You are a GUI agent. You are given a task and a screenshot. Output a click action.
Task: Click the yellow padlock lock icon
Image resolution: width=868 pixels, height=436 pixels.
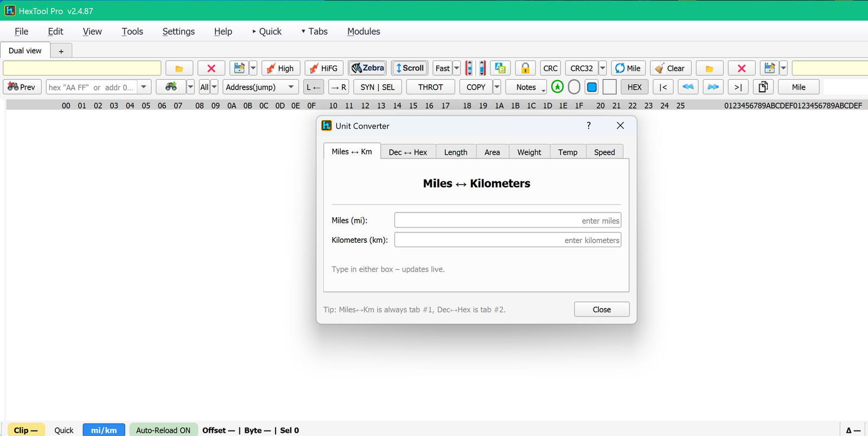point(525,68)
